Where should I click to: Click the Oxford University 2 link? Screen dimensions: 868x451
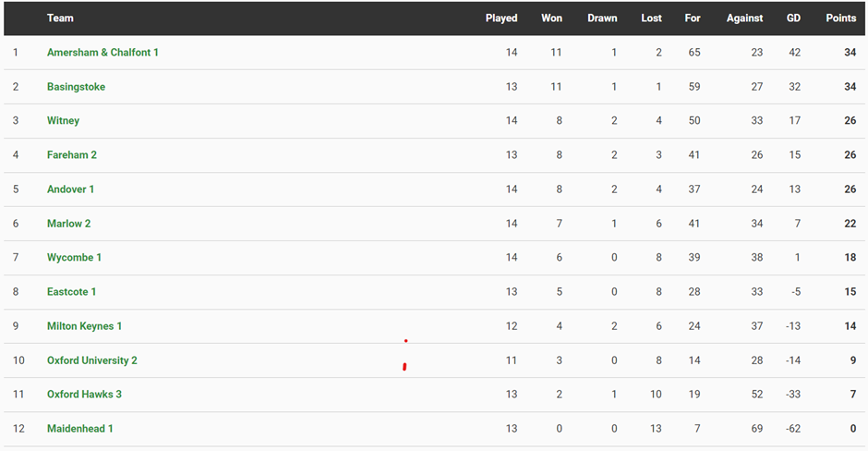(x=92, y=360)
